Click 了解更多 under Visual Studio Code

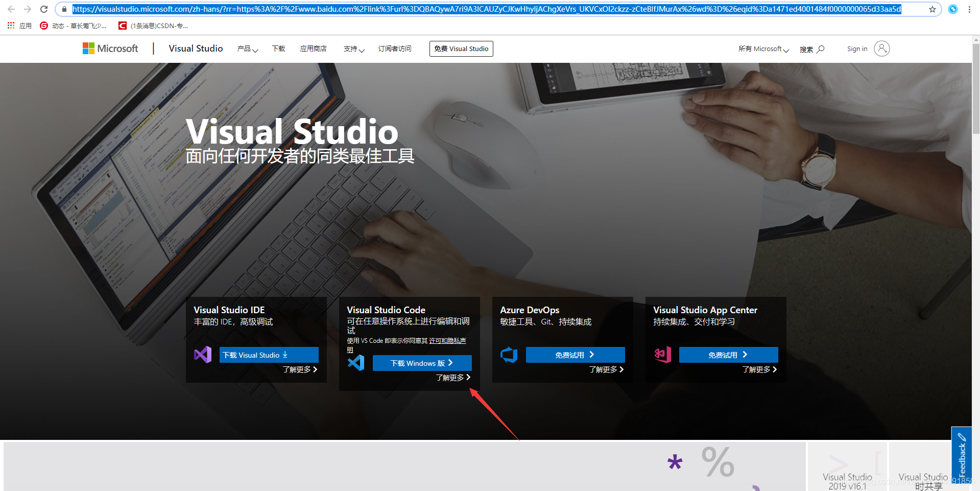453,378
